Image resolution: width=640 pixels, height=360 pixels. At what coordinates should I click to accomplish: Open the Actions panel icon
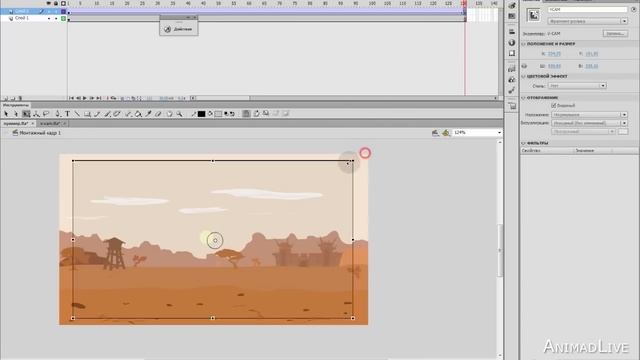pyautogui.click(x=168, y=29)
